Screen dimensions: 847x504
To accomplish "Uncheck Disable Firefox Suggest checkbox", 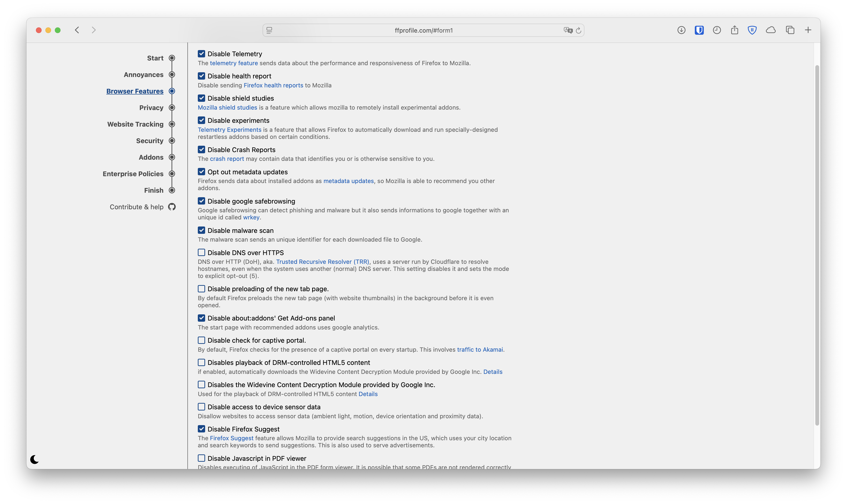I will point(202,429).
